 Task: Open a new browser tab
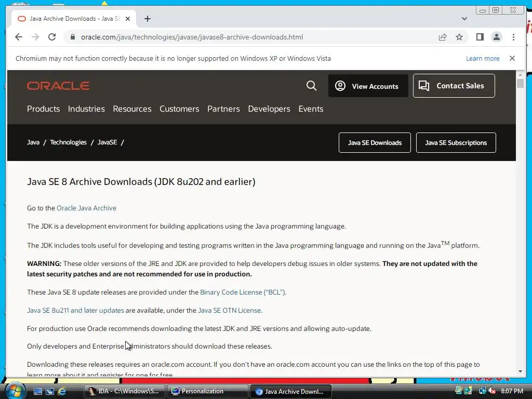pos(147,19)
